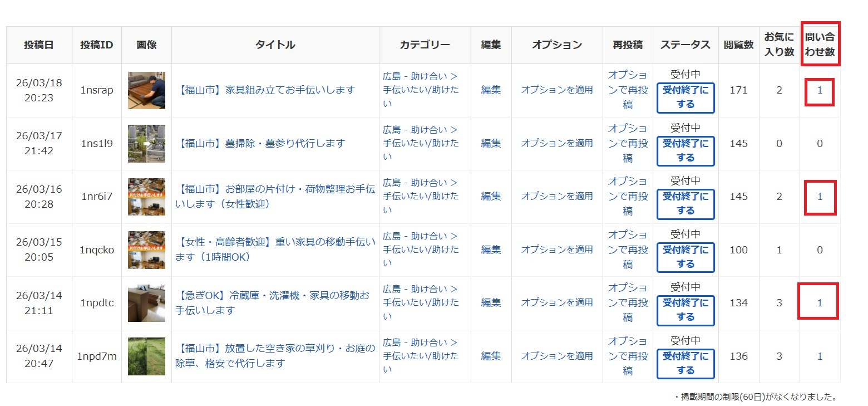Click 受付終了にする for the 墓掃除 post
This screenshot has width=868, height=406.
click(x=685, y=151)
